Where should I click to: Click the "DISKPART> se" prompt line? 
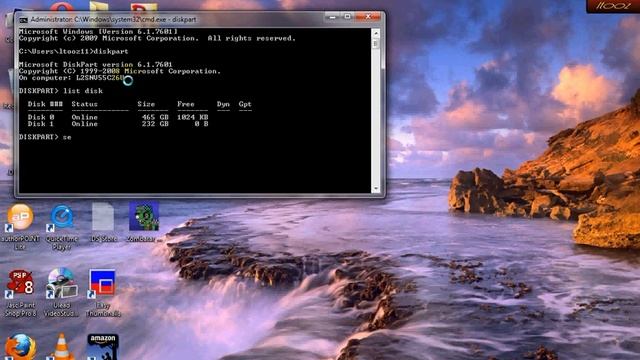coord(45,137)
